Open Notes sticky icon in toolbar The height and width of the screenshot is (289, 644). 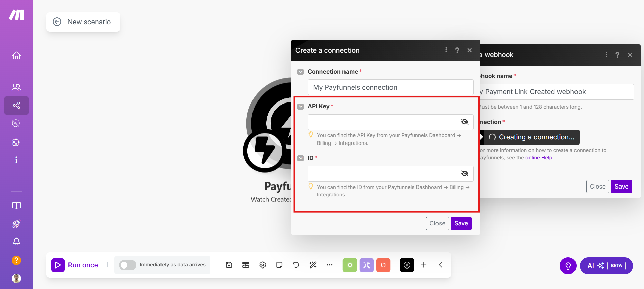279,265
